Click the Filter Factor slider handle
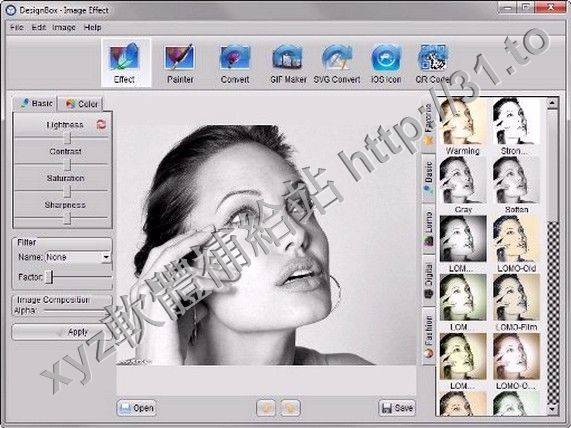 tap(50, 277)
